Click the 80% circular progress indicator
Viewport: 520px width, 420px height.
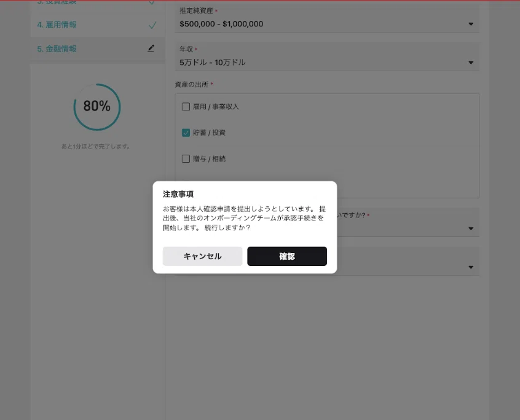coord(97,107)
